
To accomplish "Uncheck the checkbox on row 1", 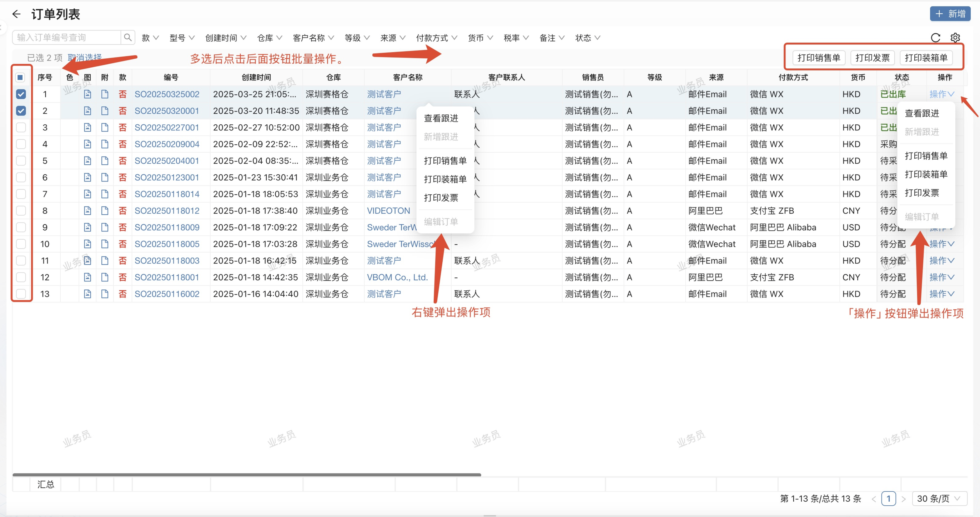I will tap(21, 94).
